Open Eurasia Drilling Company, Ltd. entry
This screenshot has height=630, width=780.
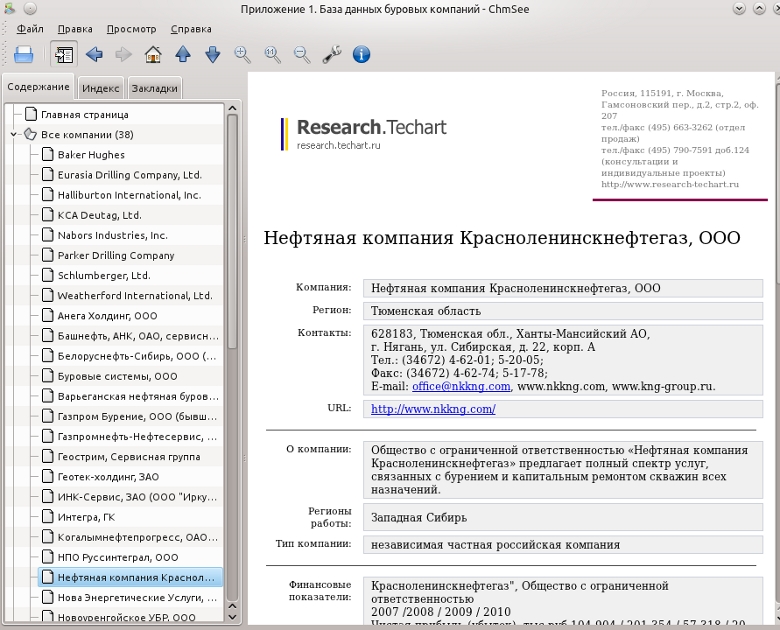tap(129, 175)
